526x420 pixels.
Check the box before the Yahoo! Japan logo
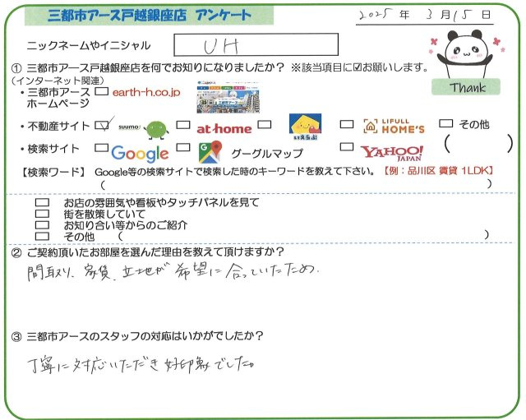point(348,149)
